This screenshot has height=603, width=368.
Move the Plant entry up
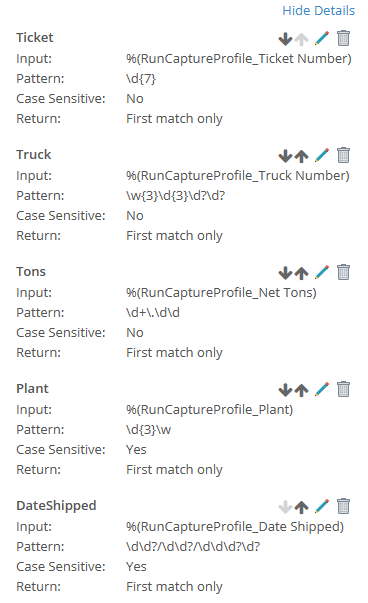pyautogui.click(x=301, y=390)
